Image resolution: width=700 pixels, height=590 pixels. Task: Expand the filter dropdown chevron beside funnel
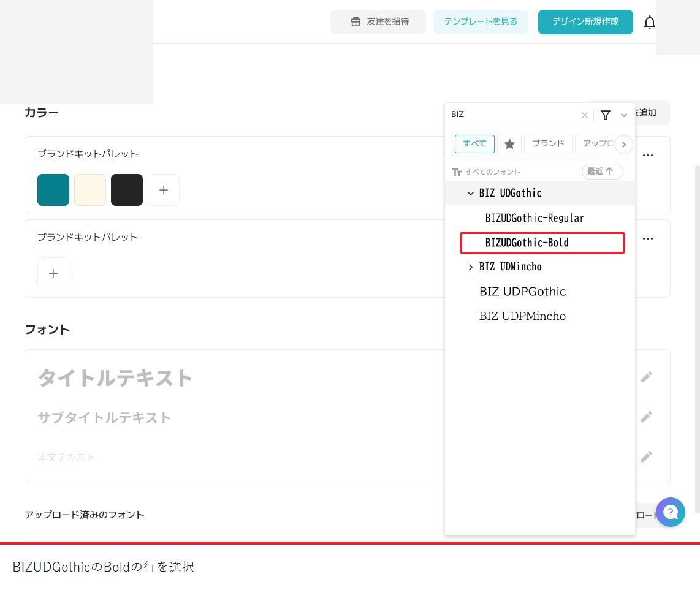click(x=623, y=115)
